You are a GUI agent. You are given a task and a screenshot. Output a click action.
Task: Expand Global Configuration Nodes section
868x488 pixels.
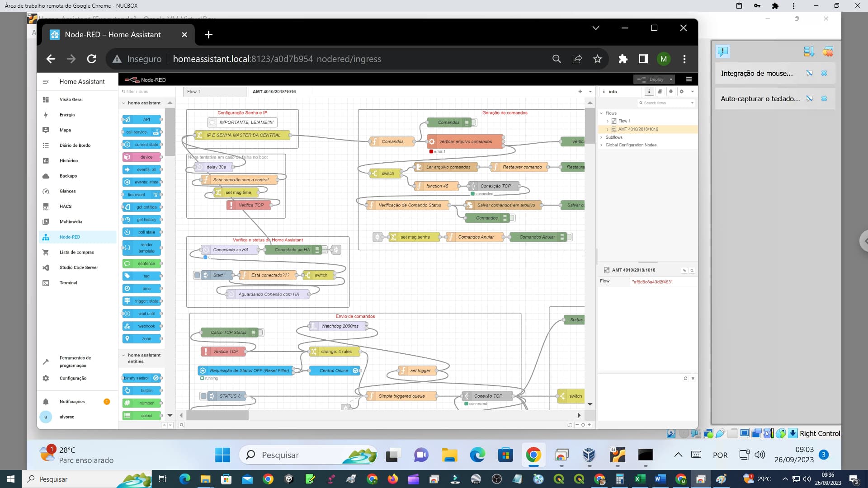tap(601, 145)
